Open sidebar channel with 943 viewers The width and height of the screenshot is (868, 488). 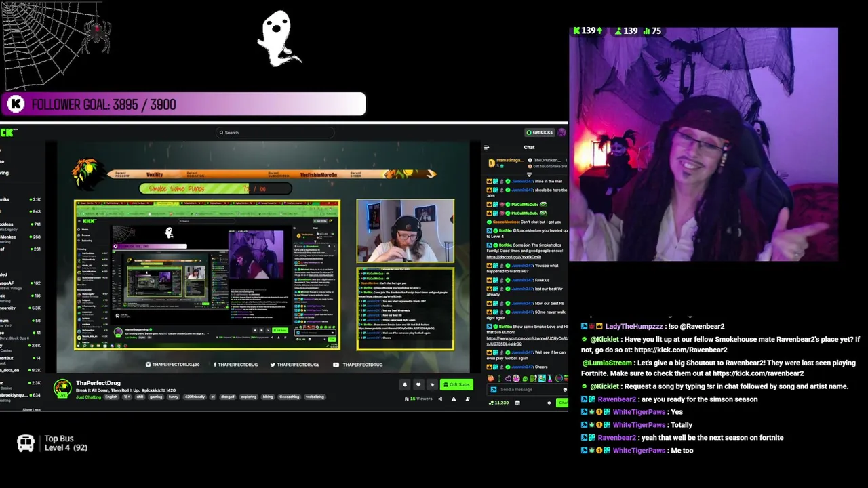[20, 211]
